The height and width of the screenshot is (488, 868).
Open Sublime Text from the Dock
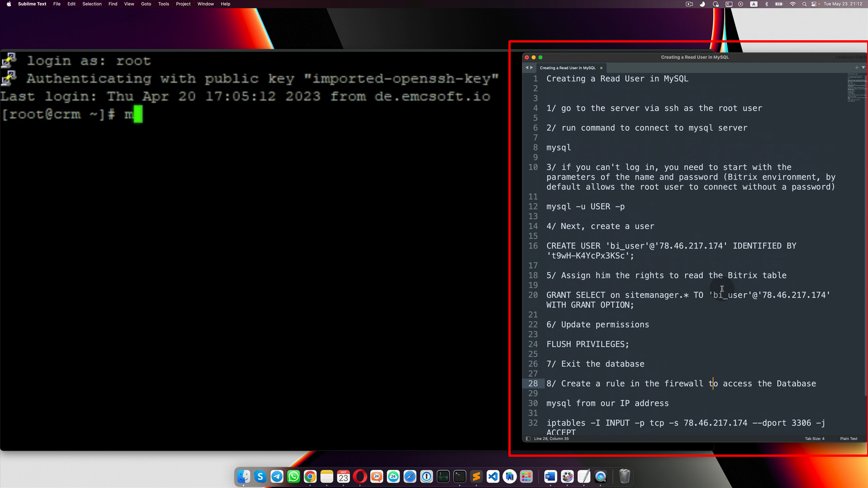pyautogui.click(x=476, y=477)
